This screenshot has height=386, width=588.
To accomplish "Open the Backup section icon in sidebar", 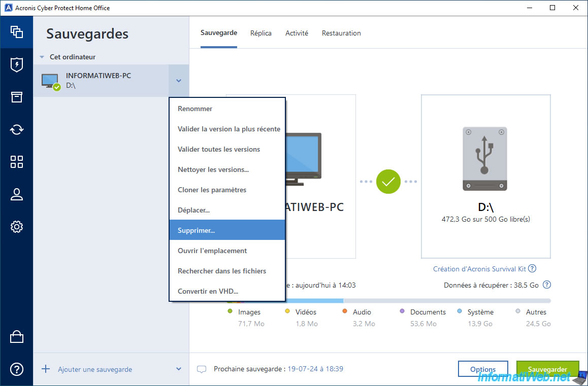I will click(16, 32).
